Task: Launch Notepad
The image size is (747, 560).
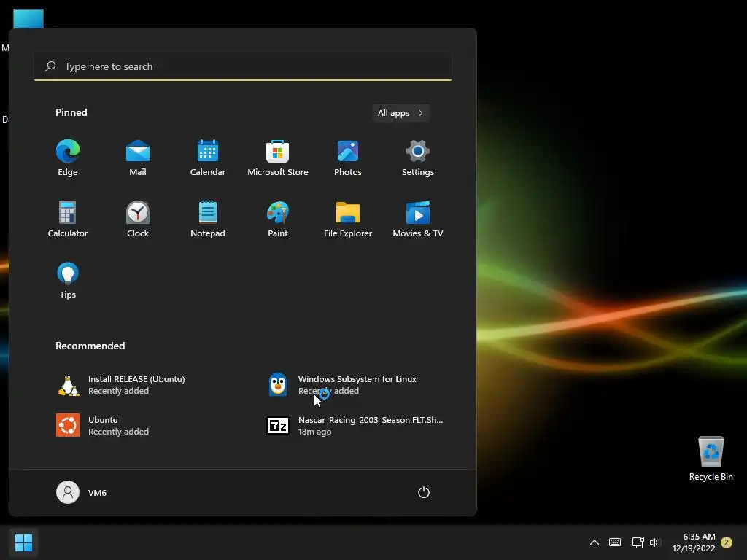Action: [208, 219]
